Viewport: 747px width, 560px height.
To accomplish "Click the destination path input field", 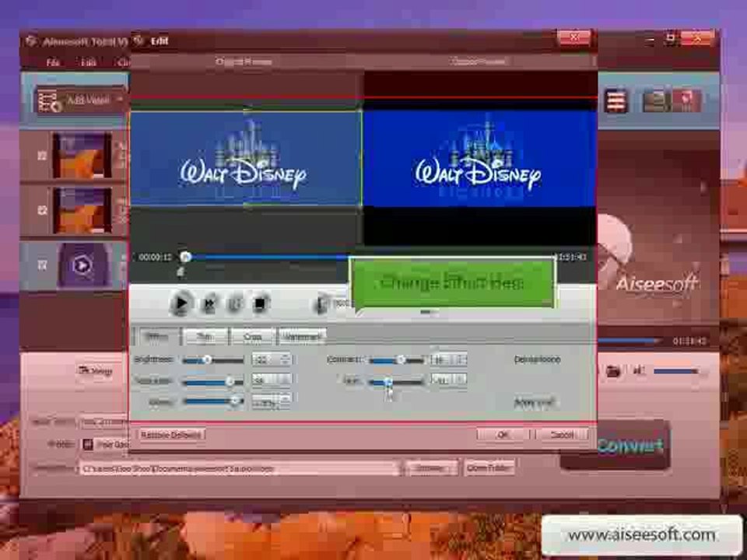I will [x=239, y=468].
